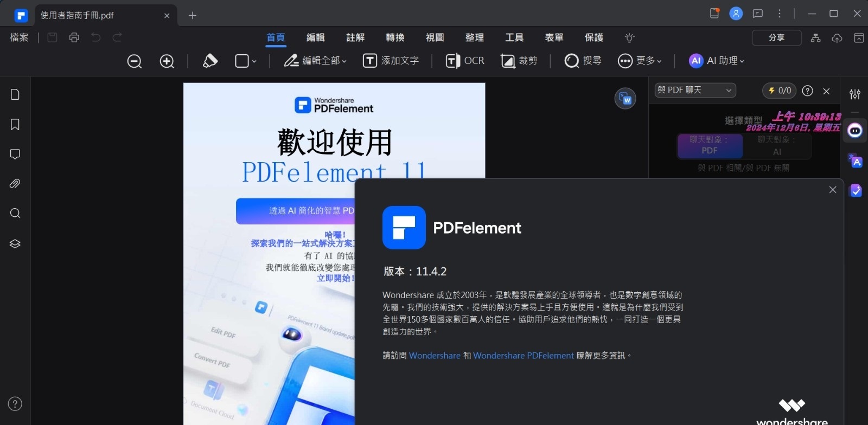The image size is (868, 425).
Task: Open the three-dot menu in title bar
Action: (780, 14)
